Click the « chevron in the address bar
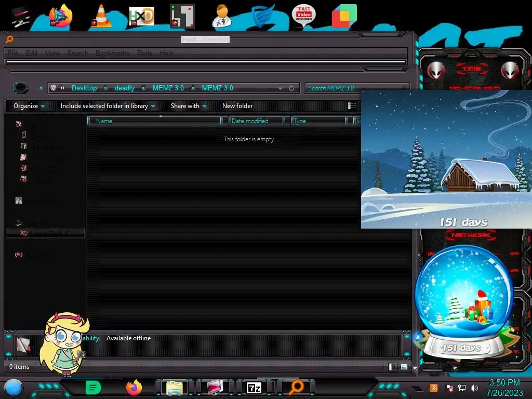This screenshot has height=399, width=532. coord(62,88)
